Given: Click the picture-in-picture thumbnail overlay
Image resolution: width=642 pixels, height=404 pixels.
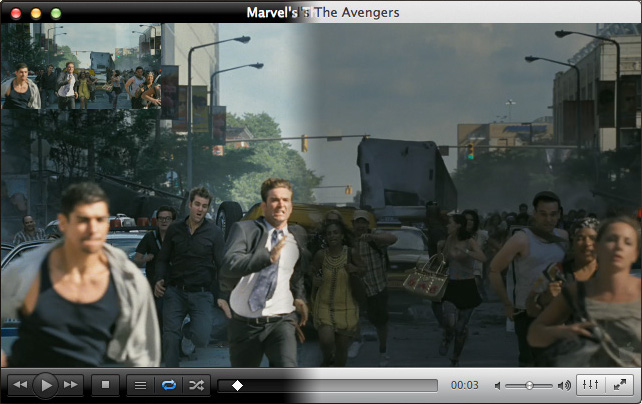Looking at the screenshot, I should coord(81,66).
